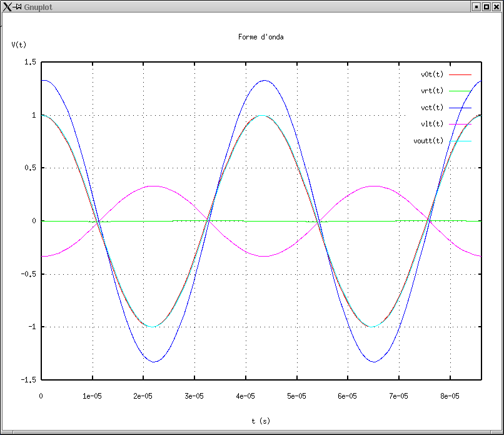Image resolution: width=504 pixels, height=435 pixels.
Task: Minimize the Gnuplot window
Action: 476,6
